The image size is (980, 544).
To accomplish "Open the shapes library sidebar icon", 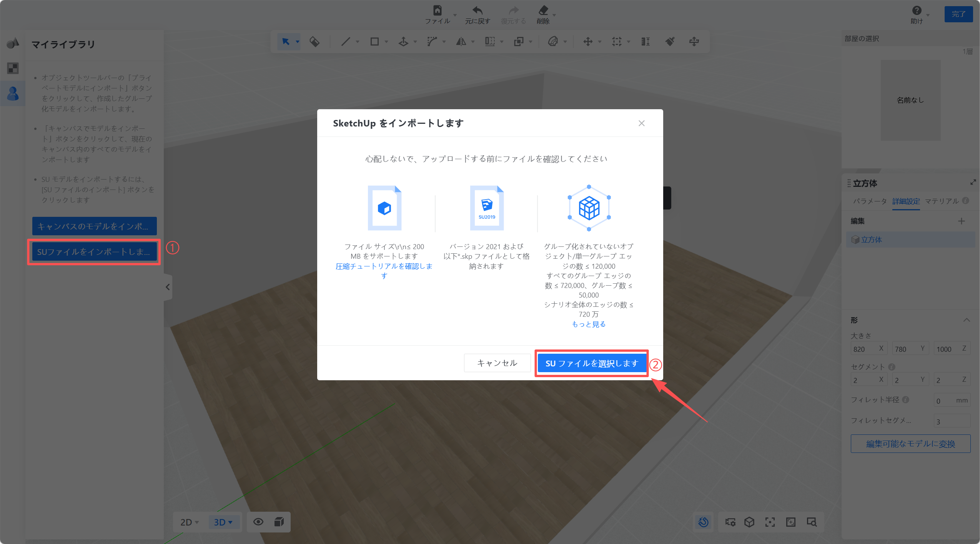I will click(x=13, y=43).
